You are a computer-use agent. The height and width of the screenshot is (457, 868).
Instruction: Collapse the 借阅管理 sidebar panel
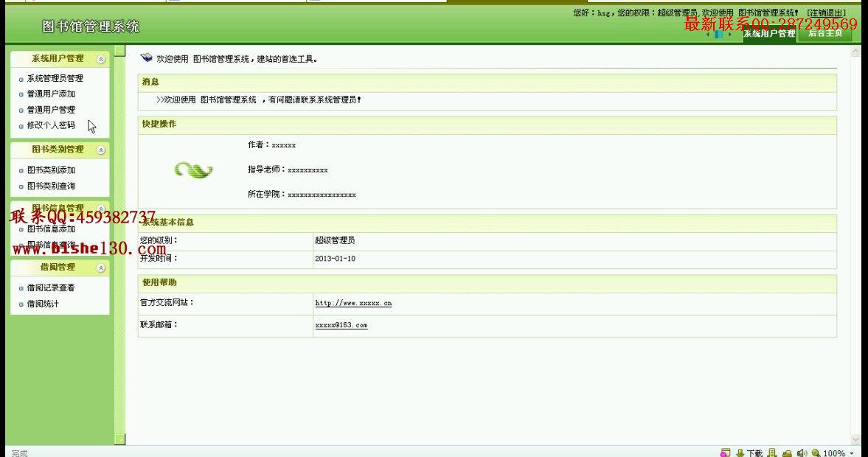tap(101, 268)
